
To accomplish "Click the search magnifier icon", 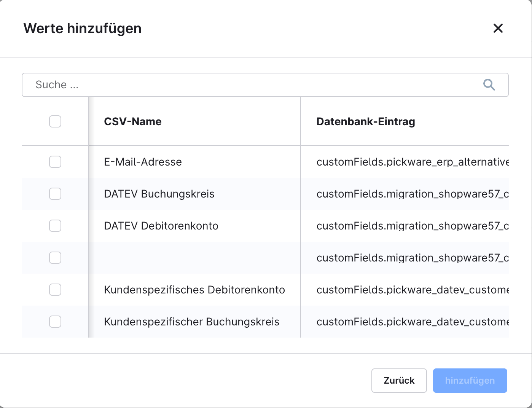I will [489, 84].
